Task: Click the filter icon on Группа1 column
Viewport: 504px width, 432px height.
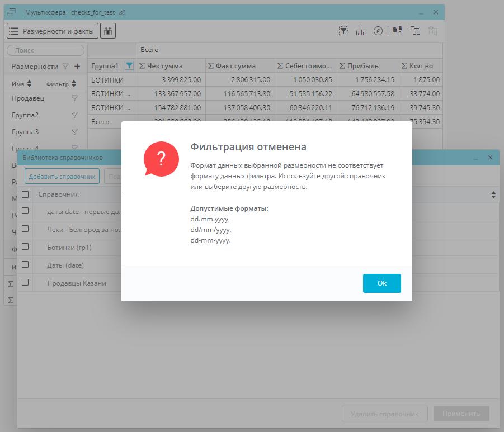Action: [129, 66]
